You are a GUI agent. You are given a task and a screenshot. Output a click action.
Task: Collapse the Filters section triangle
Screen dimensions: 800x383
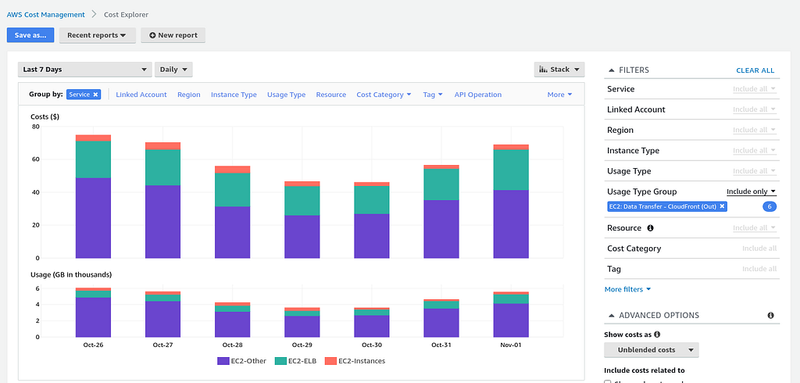(x=611, y=70)
